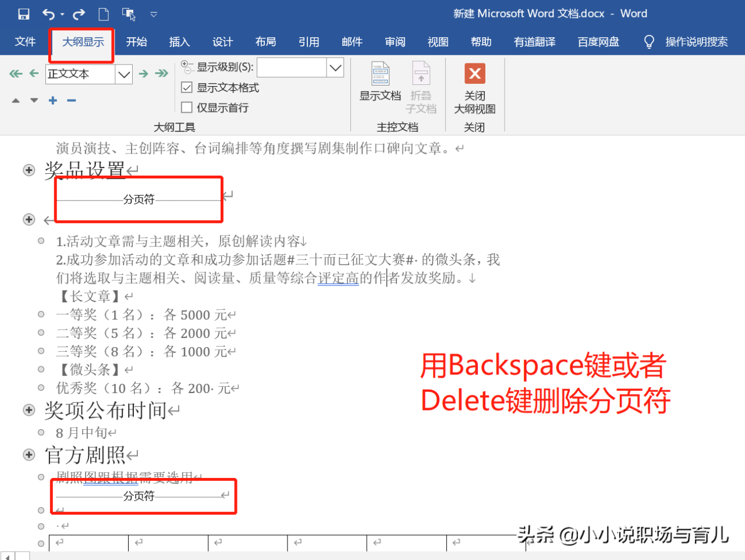This screenshot has width=745, height=560.
Task: Click the horizontal scrollbar left arrow
Action: (7, 557)
